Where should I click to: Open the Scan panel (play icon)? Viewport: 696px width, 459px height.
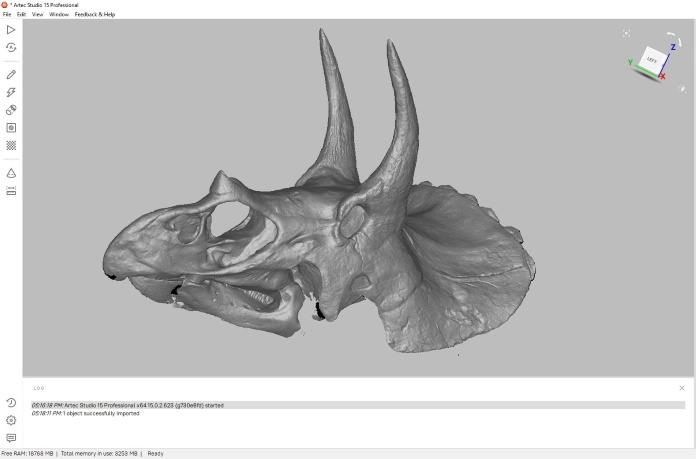(x=11, y=30)
